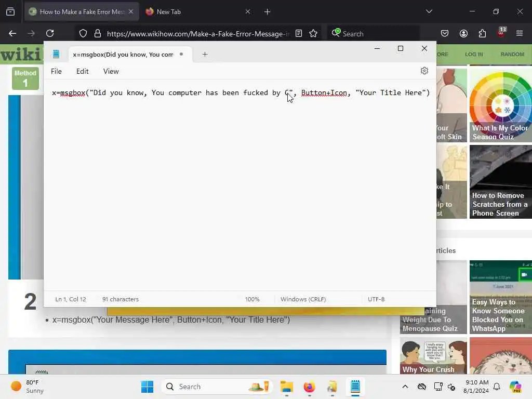Open Save to Pocket button
Screen dimensions: 532x399
(445, 33)
